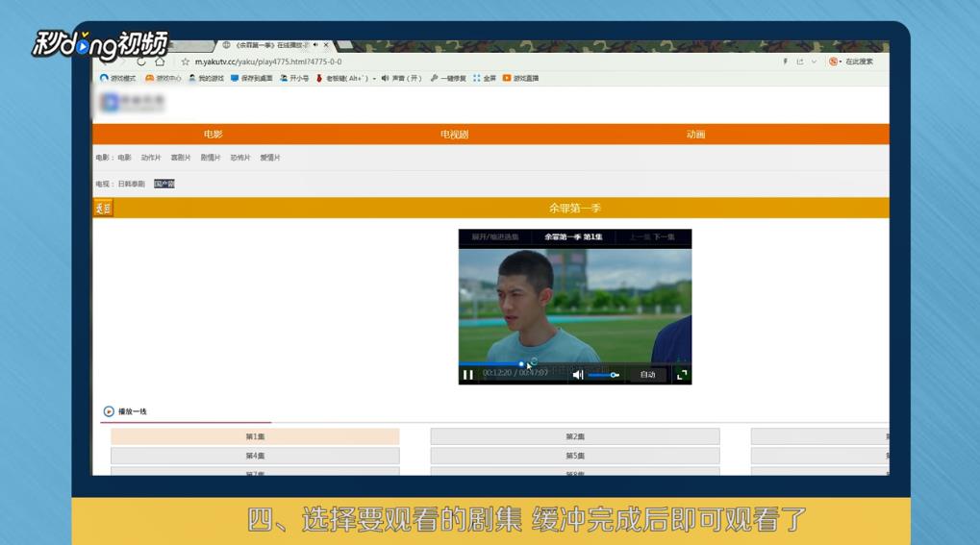Open 游戏中心 in the bookmarks bar
This screenshot has height=545, width=980.
click(163, 78)
